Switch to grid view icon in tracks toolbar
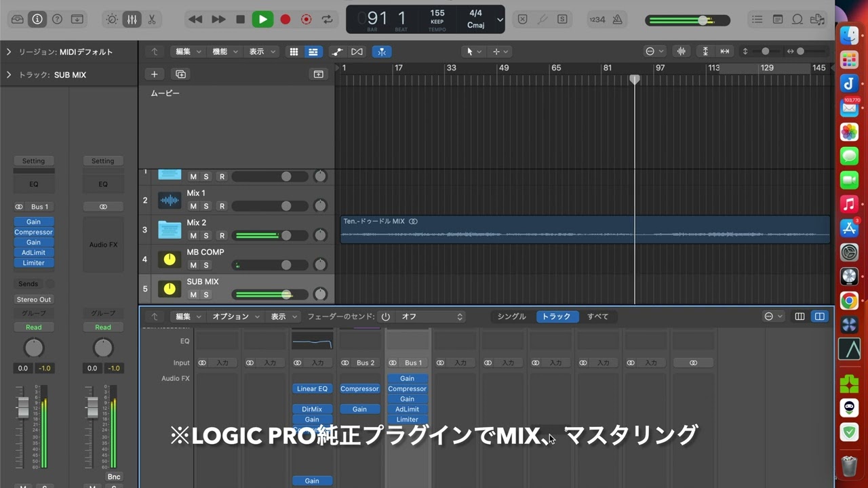The image size is (868, 488). [x=294, y=52]
